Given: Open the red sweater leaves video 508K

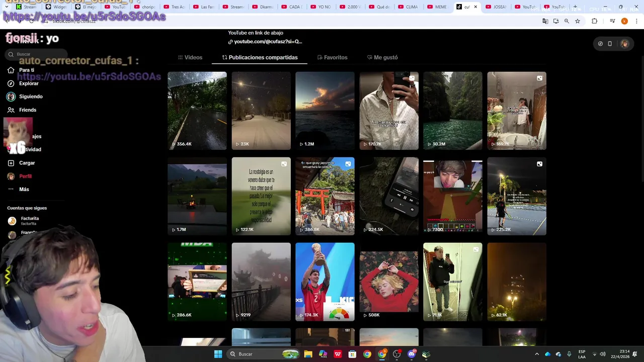Looking at the screenshot, I should point(389,282).
